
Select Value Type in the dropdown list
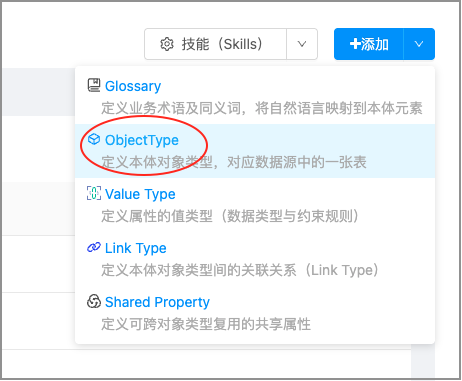[x=255, y=205]
